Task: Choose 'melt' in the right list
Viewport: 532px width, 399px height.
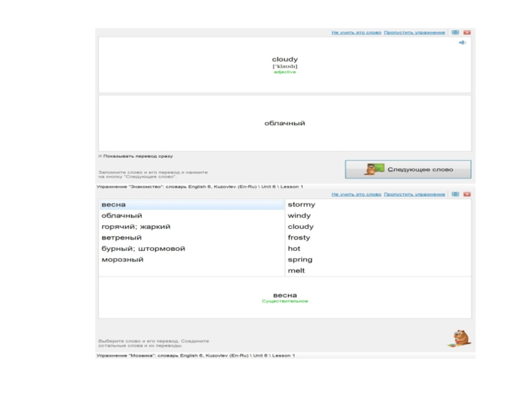Action: point(378,271)
